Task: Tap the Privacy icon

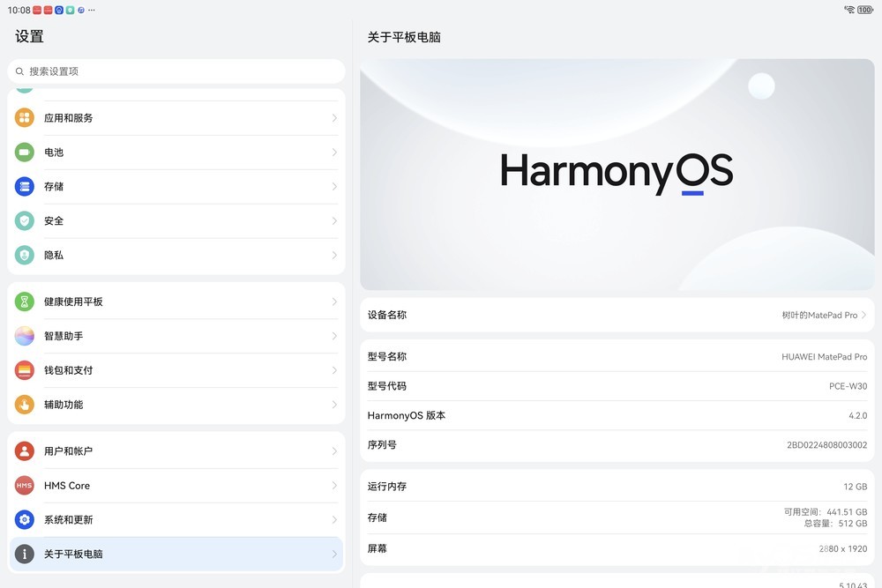Action: (x=25, y=255)
